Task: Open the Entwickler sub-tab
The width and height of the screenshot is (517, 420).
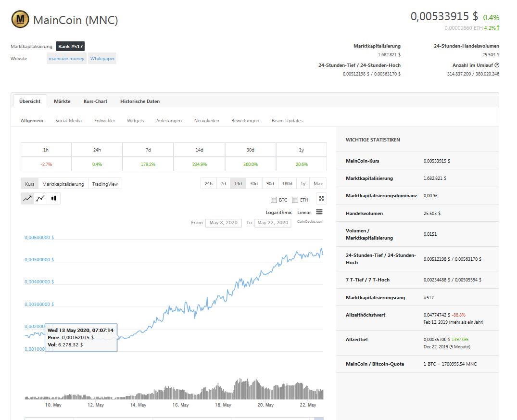Action: pyautogui.click(x=104, y=121)
